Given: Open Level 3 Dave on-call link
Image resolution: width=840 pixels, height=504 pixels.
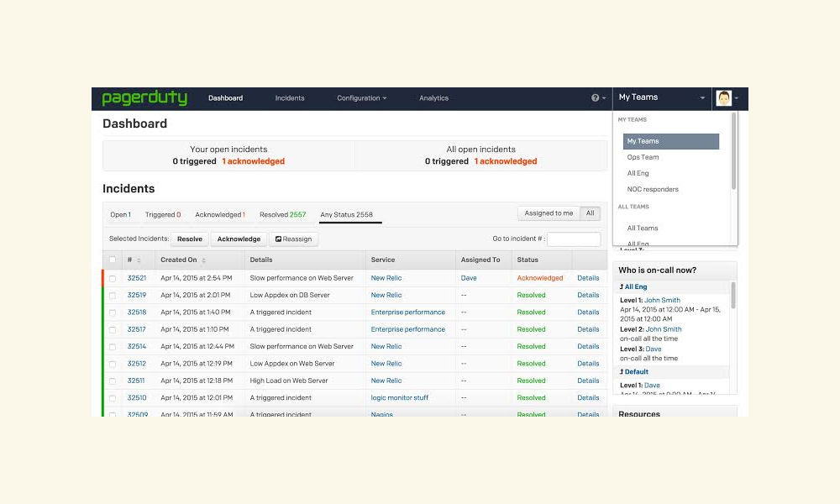Looking at the screenshot, I should click(654, 349).
